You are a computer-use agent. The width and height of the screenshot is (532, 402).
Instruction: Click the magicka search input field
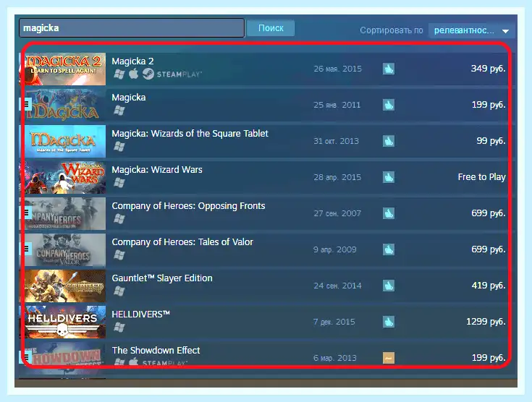[x=132, y=28]
